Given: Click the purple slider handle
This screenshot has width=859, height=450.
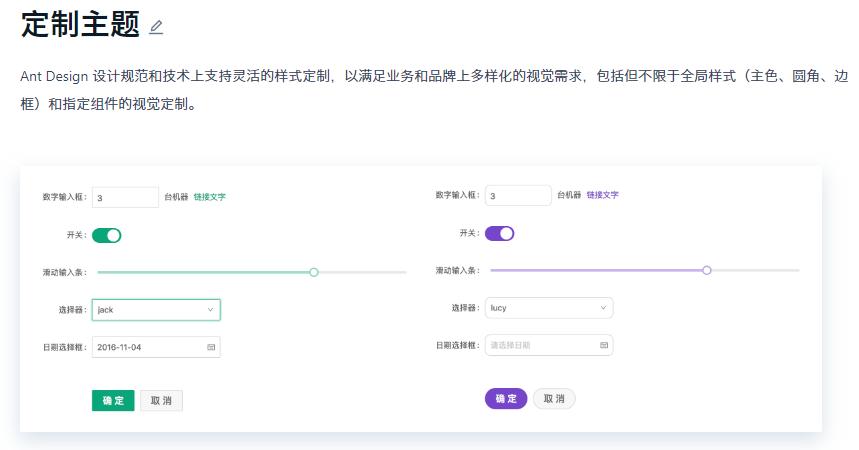Looking at the screenshot, I should click(x=707, y=270).
